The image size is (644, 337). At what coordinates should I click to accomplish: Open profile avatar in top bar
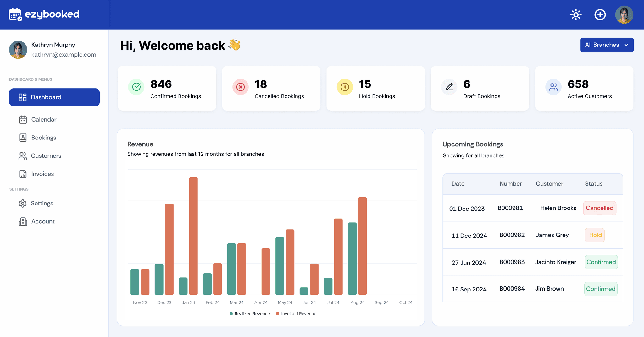point(624,15)
